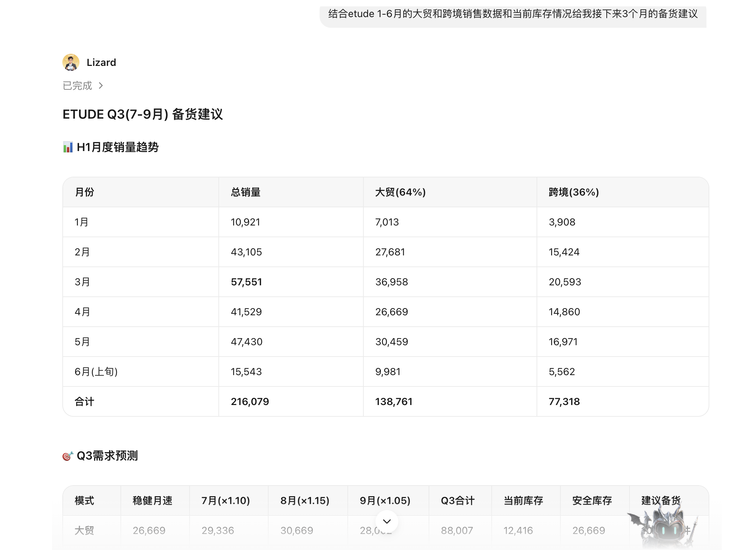Screen dimensions: 756x550
Task: Select the 1月 row label
Action: click(82, 222)
